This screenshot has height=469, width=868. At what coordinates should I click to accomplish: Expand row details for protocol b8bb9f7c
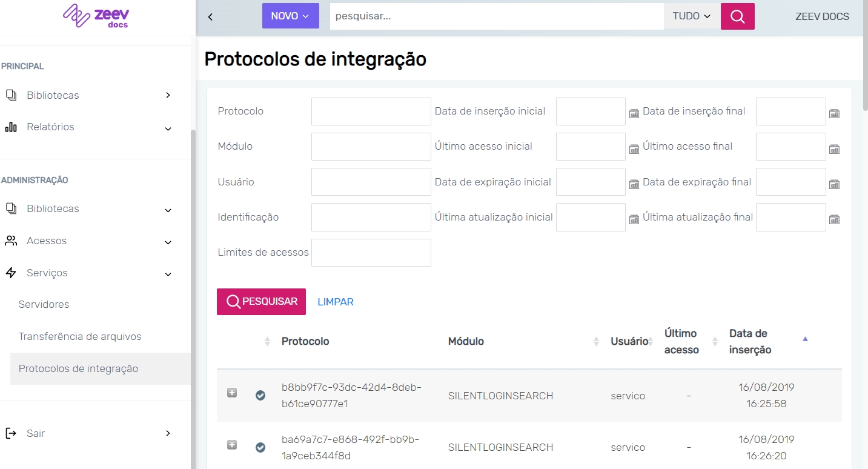pos(231,393)
